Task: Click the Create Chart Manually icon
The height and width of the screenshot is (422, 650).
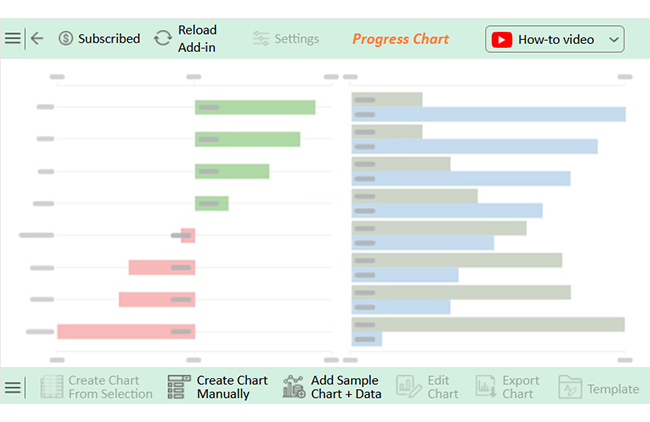Action: coord(179,387)
